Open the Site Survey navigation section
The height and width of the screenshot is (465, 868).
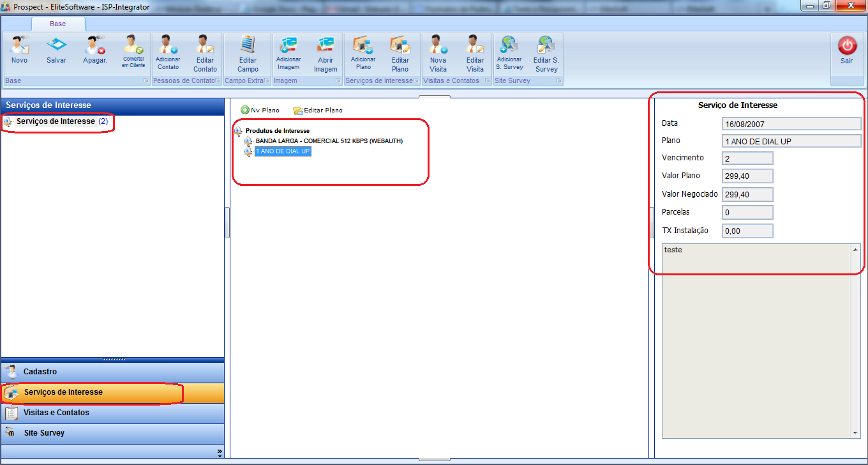pyautogui.click(x=44, y=433)
